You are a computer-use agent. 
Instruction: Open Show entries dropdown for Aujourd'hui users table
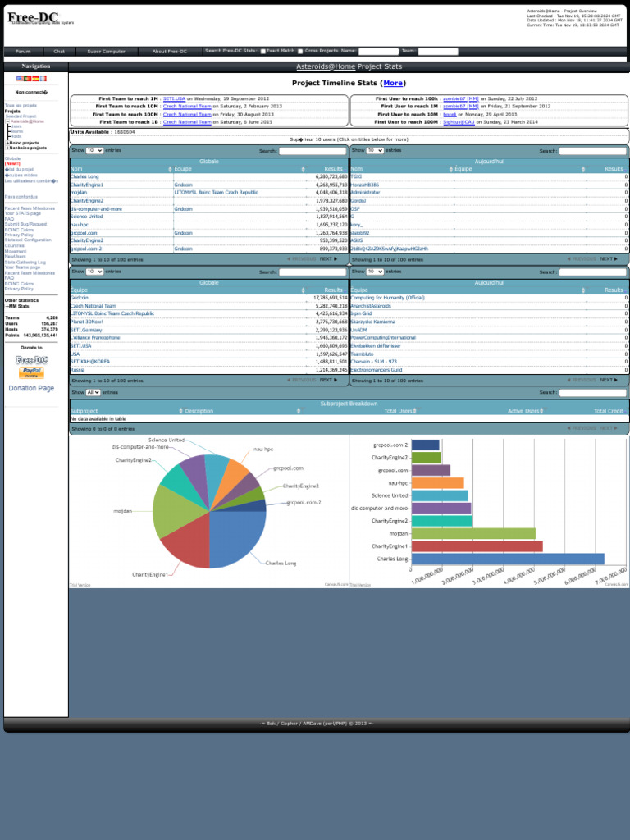375,151
